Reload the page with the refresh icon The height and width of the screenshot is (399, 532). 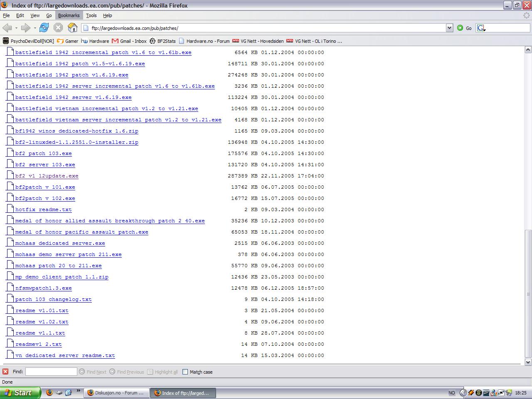pyautogui.click(x=44, y=28)
